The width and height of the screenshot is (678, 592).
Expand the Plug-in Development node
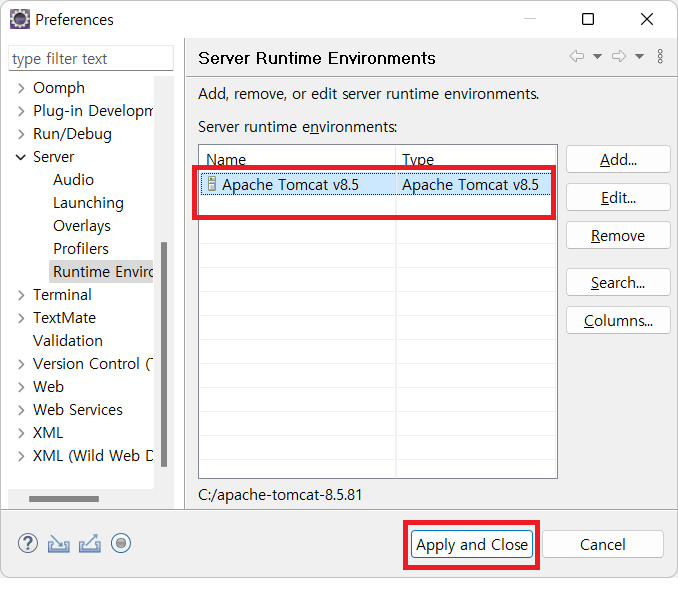pyautogui.click(x=21, y=111)
